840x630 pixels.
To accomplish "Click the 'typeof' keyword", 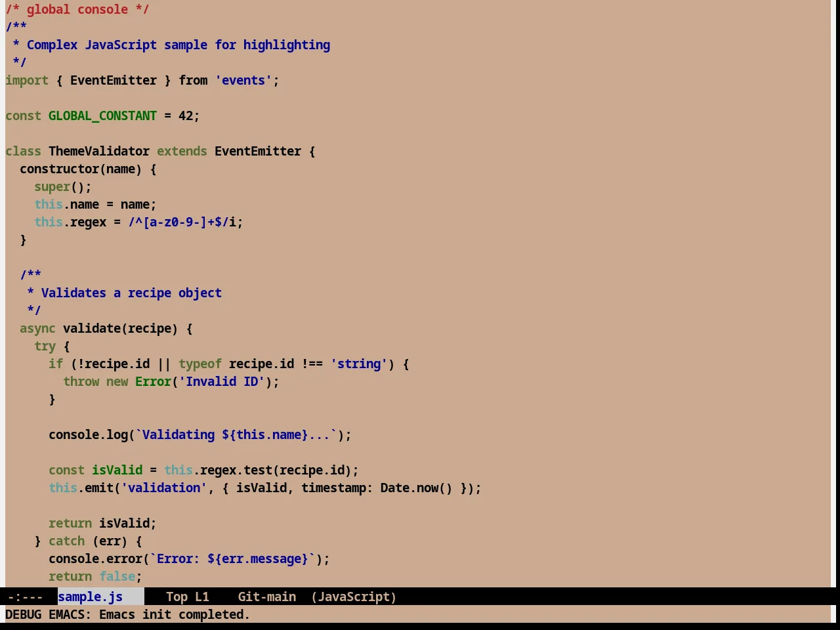I will tap(200, 364).
